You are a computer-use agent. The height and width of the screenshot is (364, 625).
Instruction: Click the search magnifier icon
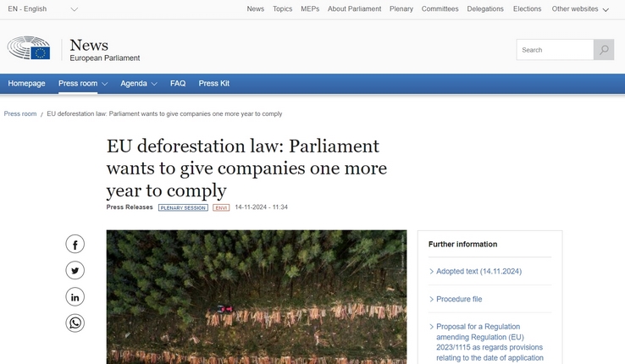[603, 50]
